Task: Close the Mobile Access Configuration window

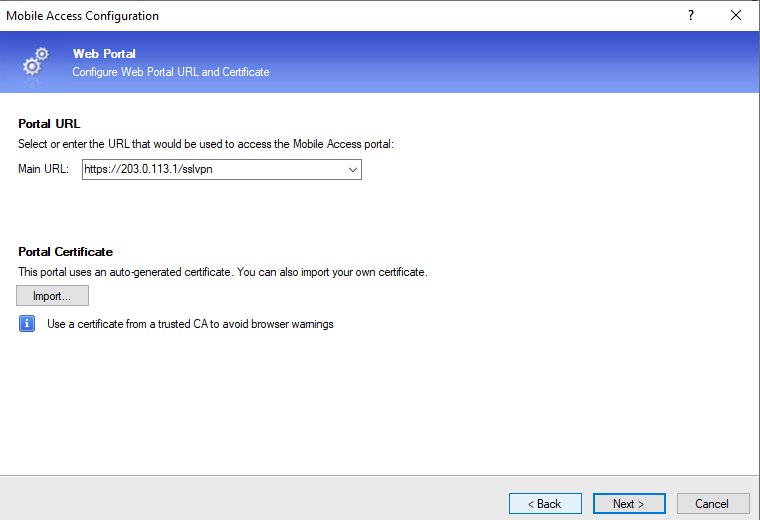Action: click(736, 16)
